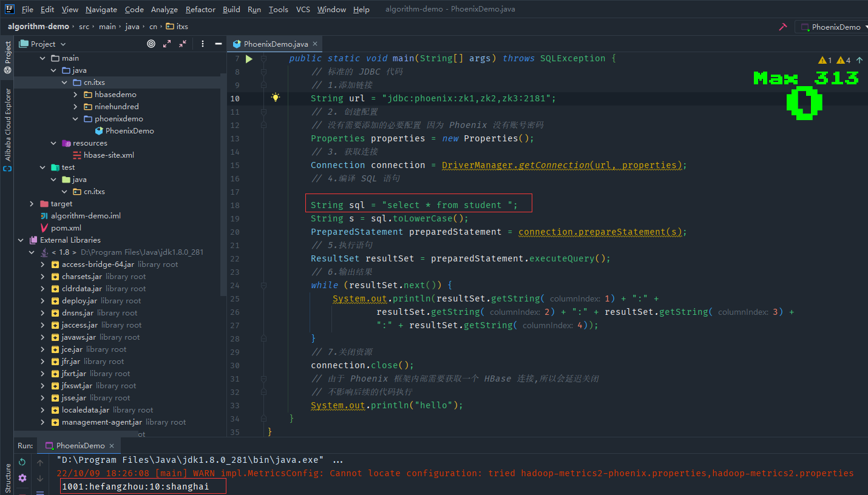
Task: Open the PhoenixDemo run tab
Action: pyautogui.click(x=80, y=445)
